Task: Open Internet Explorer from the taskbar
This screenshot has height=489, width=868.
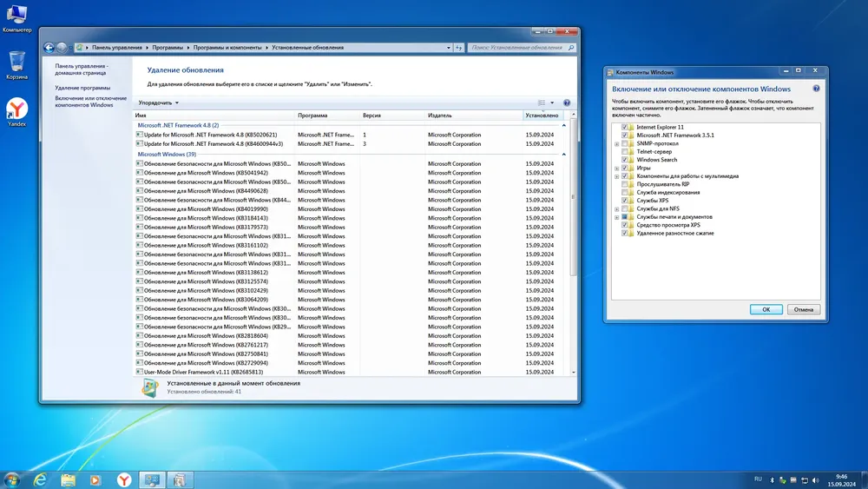Action: [40, 479]
